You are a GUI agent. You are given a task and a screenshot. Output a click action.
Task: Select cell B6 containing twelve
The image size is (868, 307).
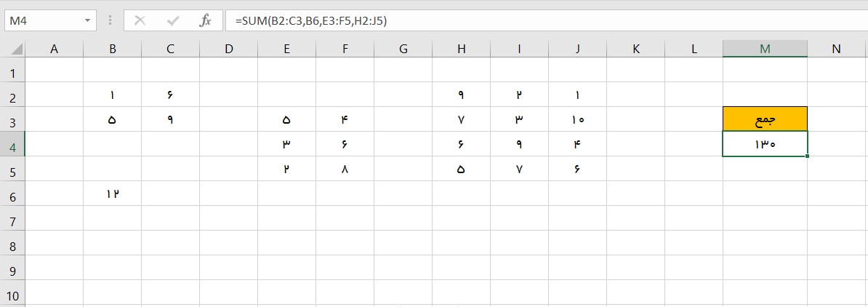(x=113, y=194)
